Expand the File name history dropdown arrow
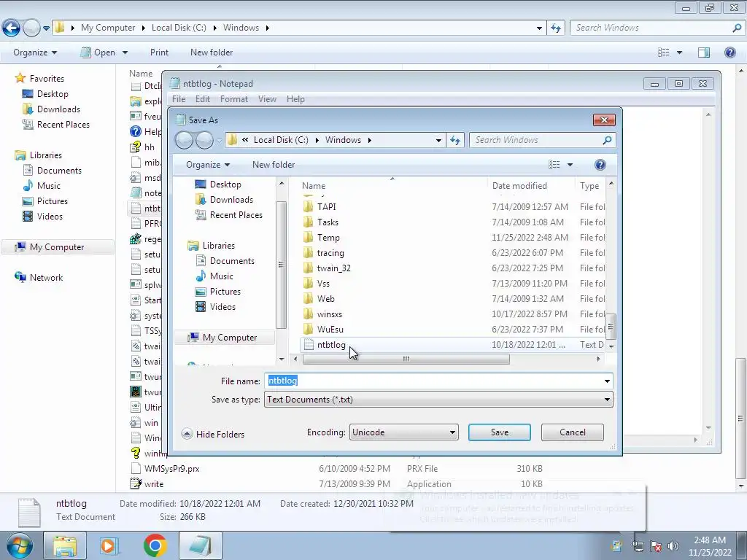747x560 pixels. (607, 381)
